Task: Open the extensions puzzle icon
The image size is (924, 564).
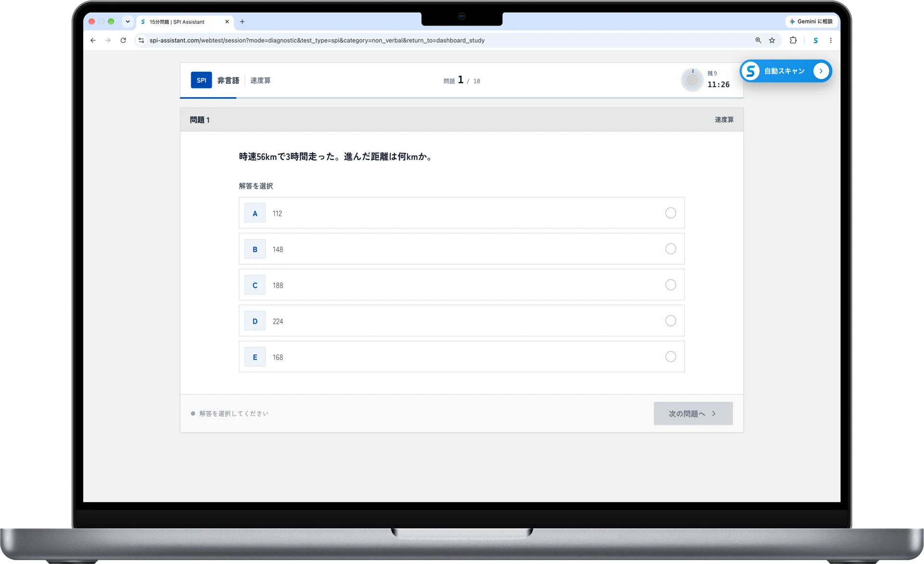Action: (793, 40)
